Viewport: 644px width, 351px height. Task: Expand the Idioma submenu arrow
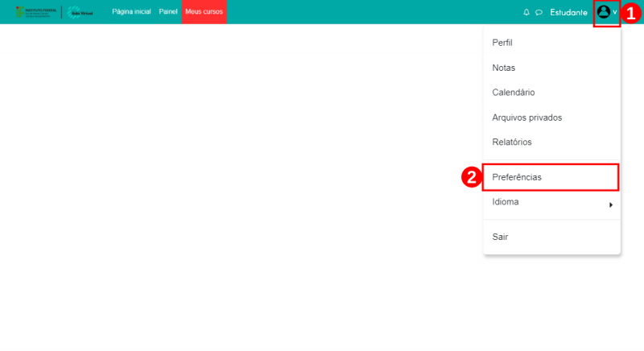[611, 204]
